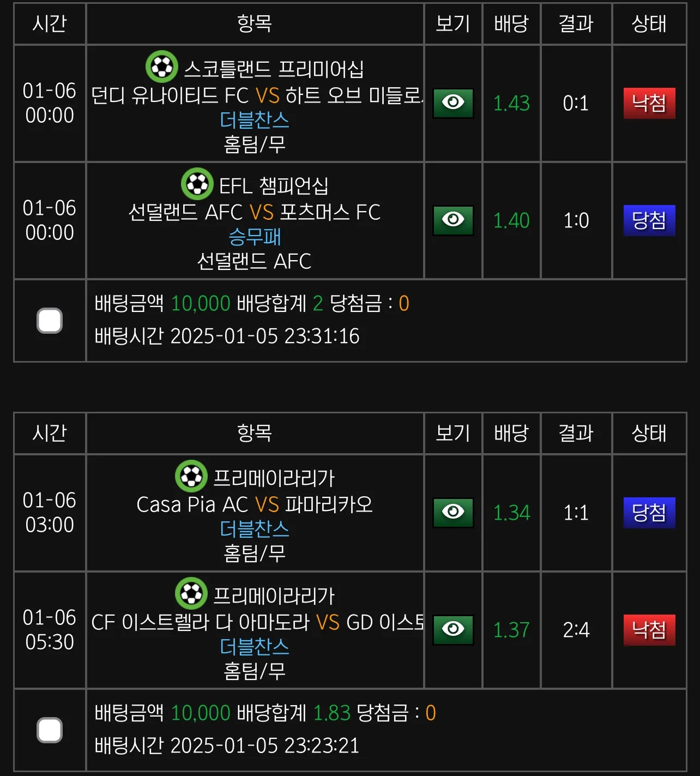Click the eye icon on the 1.37 odds row
The width and height of the screenshot is (700, 776).
453,630
